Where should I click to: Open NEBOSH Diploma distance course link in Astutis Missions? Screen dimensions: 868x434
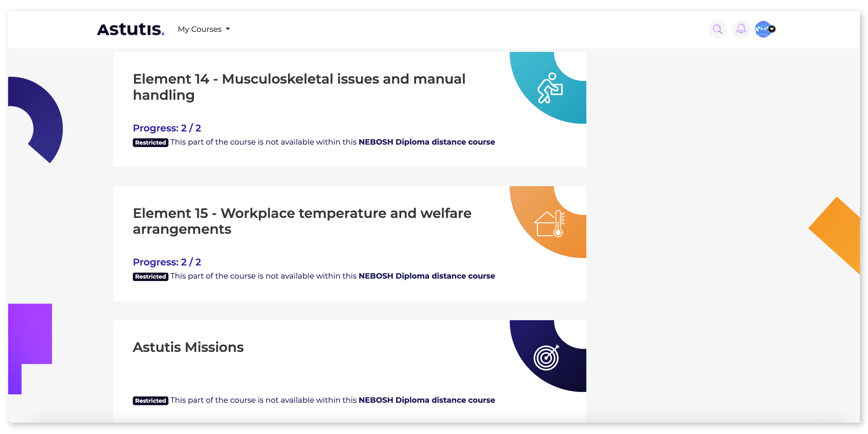(x=427, y=400)
